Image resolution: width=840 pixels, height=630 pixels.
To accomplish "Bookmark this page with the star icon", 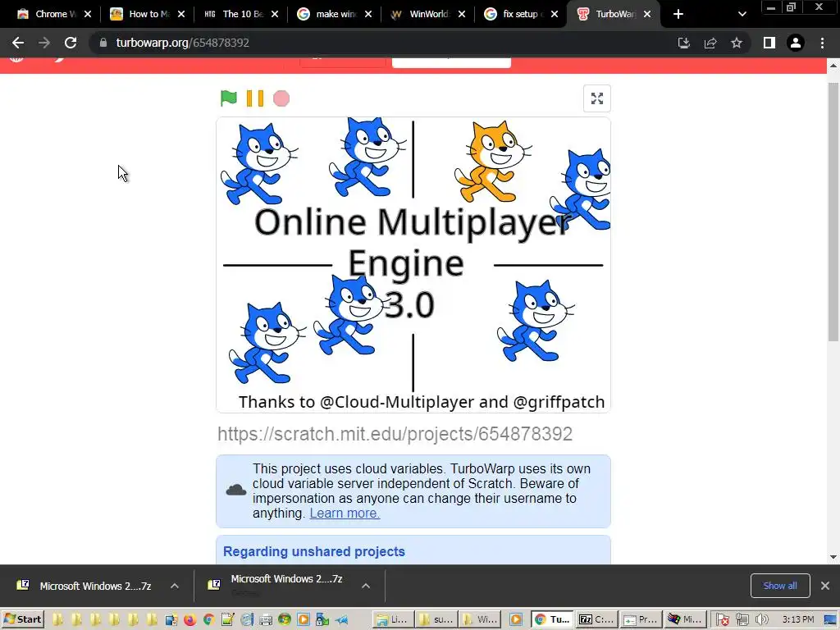I will point(737,43).
